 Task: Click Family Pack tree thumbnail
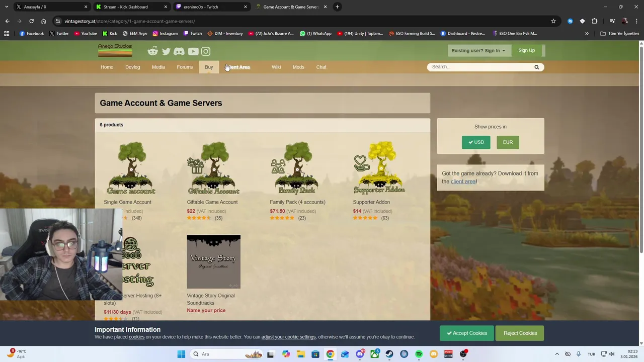(296, 168)
